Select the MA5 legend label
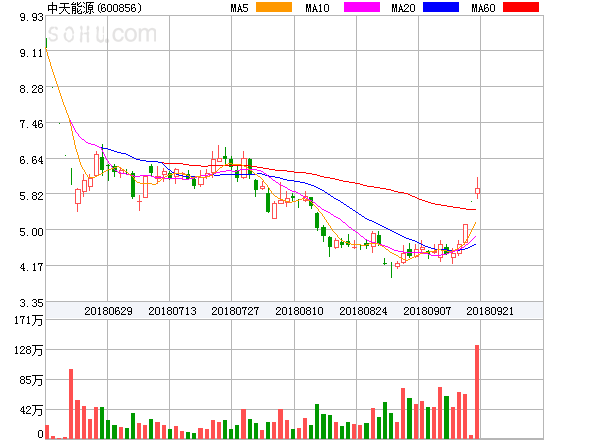This screenshot has width=600, height=440. tap(239, 8)
